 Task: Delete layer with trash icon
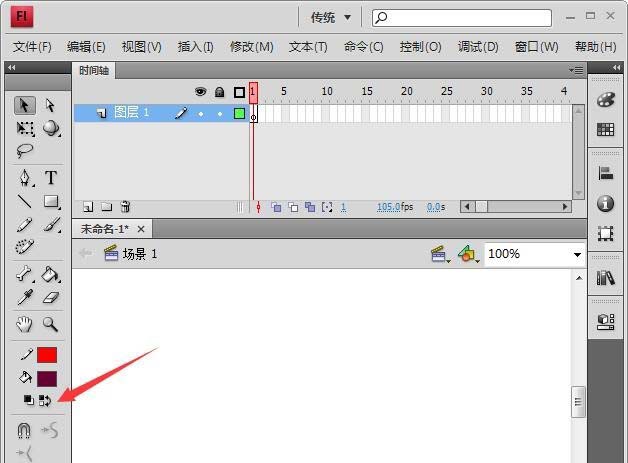coord(125,207)
